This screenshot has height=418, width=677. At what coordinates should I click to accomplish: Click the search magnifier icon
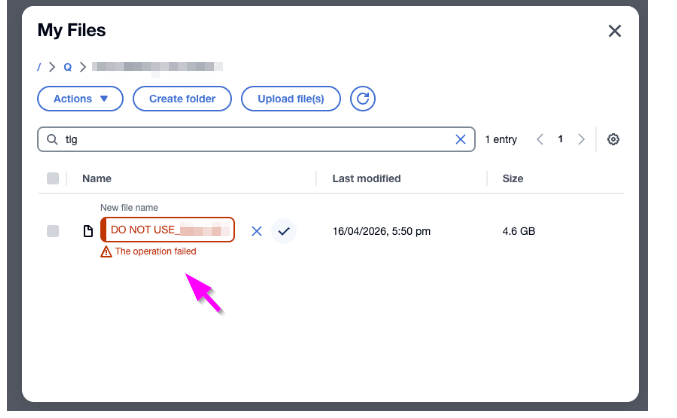51,140
